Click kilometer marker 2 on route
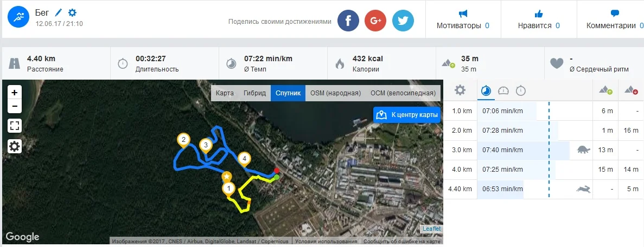Image resolution: width=644 pixels, height=247 pixels. [183, 141]
